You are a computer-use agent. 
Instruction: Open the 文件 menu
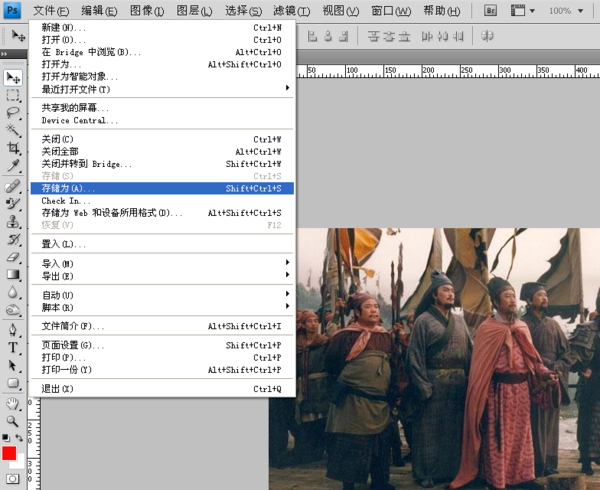pos(51,11)
